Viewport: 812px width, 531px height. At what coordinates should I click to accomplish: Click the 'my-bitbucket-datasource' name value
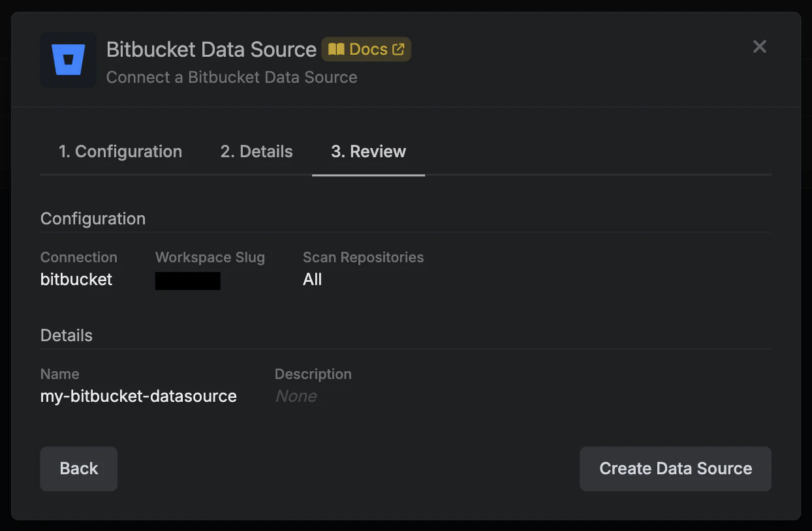[x=138, y=396]
